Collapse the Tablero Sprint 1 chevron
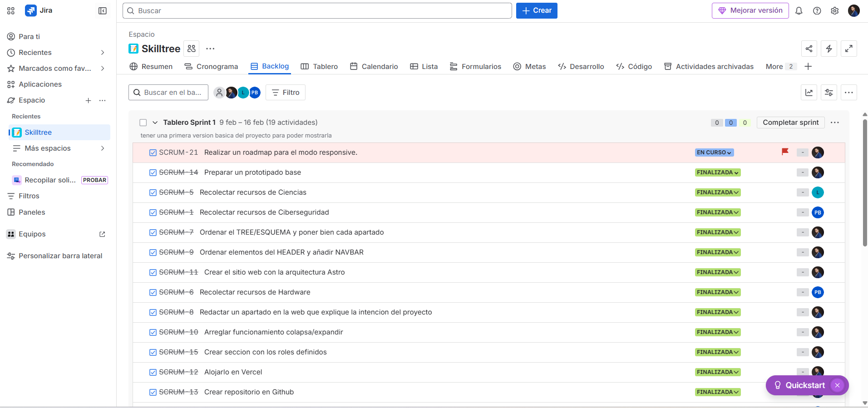The image size is (868, 408). 155,123
